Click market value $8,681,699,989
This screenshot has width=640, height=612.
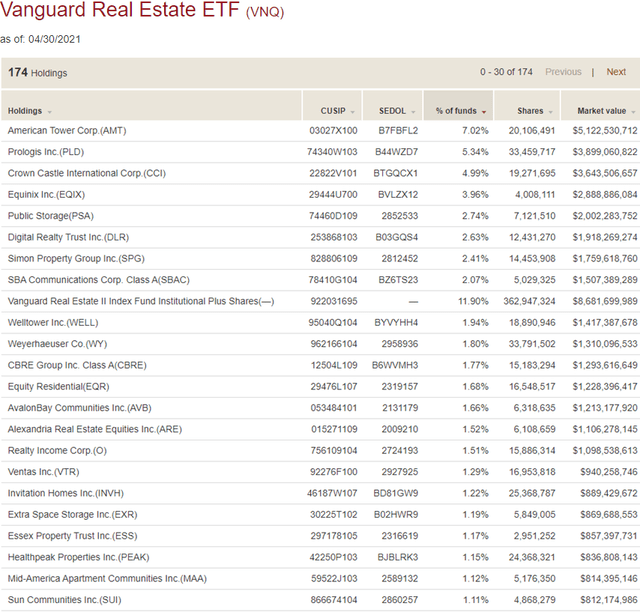(605, 301)
